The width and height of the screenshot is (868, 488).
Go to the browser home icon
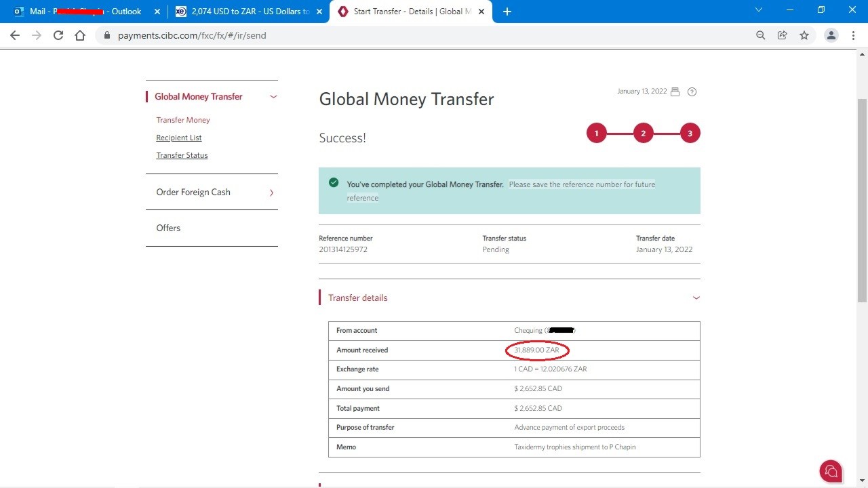click(80, 35)
